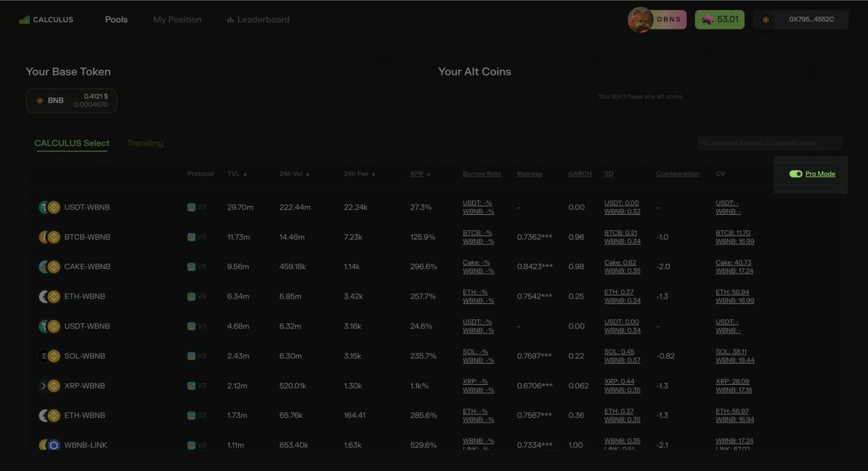Click the Regress column header
The image size is (868, 471).
coord(529,174)
